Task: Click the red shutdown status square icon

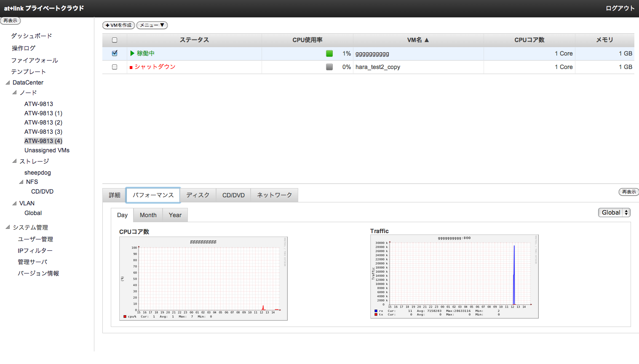Action: [131, 67]
